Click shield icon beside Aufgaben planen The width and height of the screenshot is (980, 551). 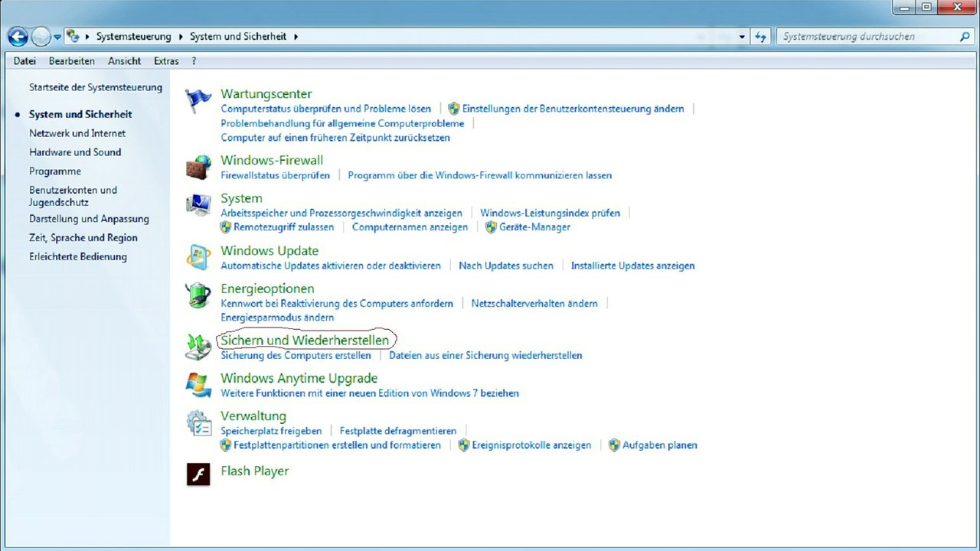614,445
